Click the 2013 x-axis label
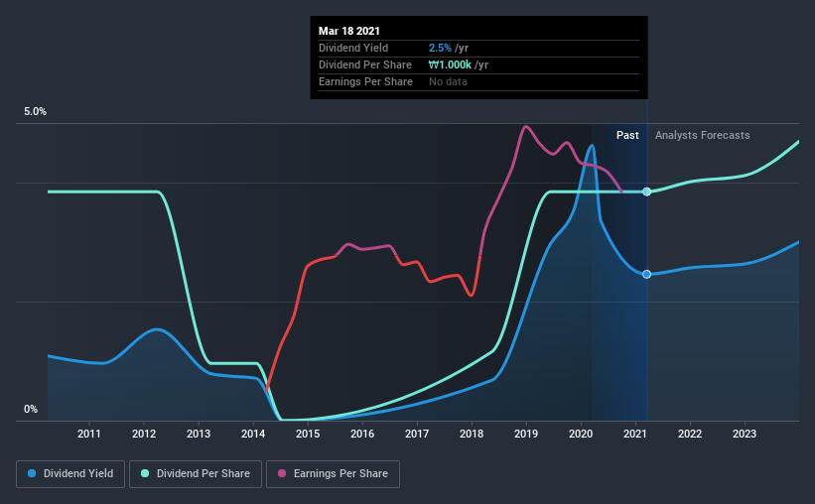The height and width of the screenshot is (504, 815). click(x=198, y=434)
